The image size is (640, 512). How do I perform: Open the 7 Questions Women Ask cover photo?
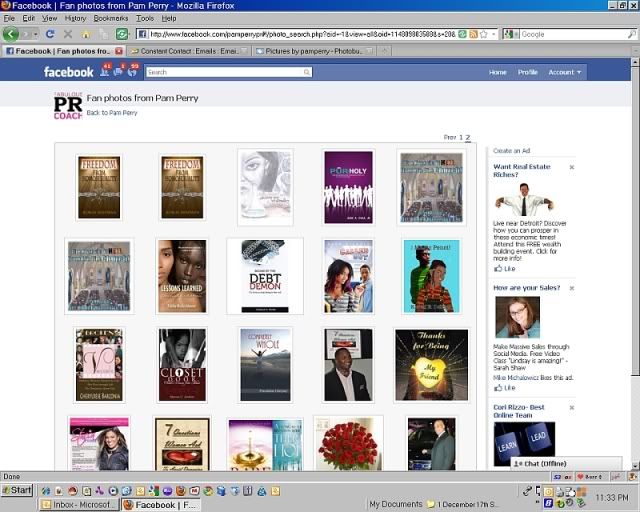coord(182,444)
